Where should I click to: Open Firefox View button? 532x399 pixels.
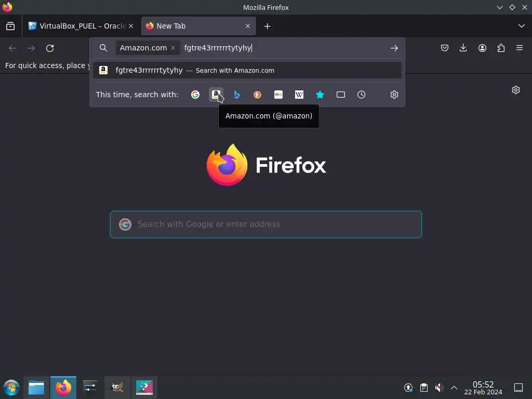click(10, 26)
